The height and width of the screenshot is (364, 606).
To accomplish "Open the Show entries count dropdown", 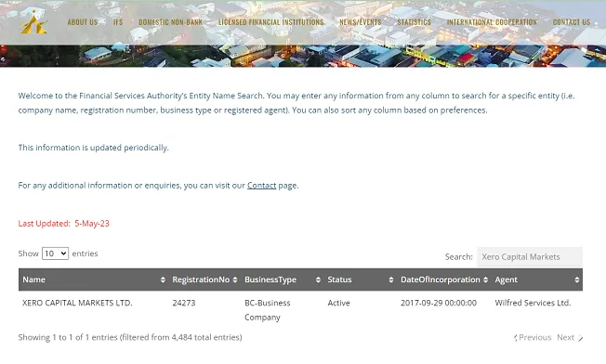I will 55,253.
